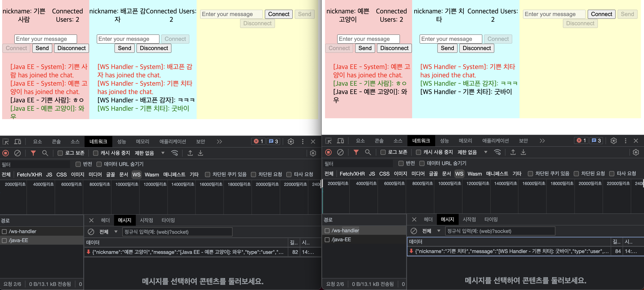
Task: Switch to 콘솔 tab in left DevTools
Action: (x=56, y=142)
